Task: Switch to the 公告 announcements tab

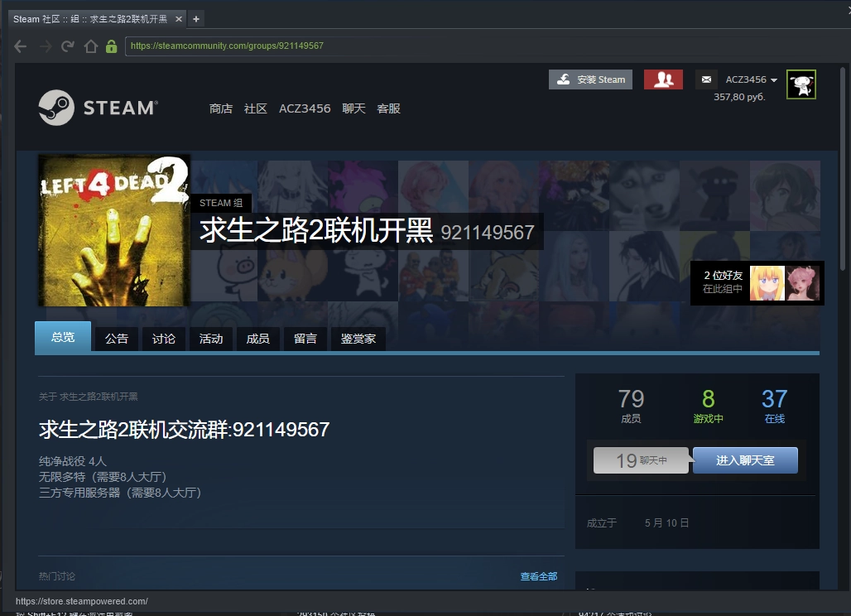Action: (117, 338)
